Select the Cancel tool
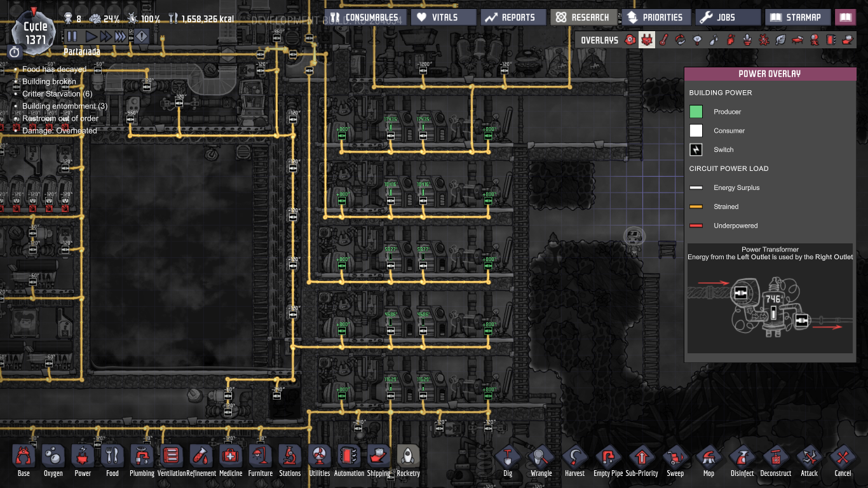The width and height of the screenshot is (868, 488). point(843,460)
